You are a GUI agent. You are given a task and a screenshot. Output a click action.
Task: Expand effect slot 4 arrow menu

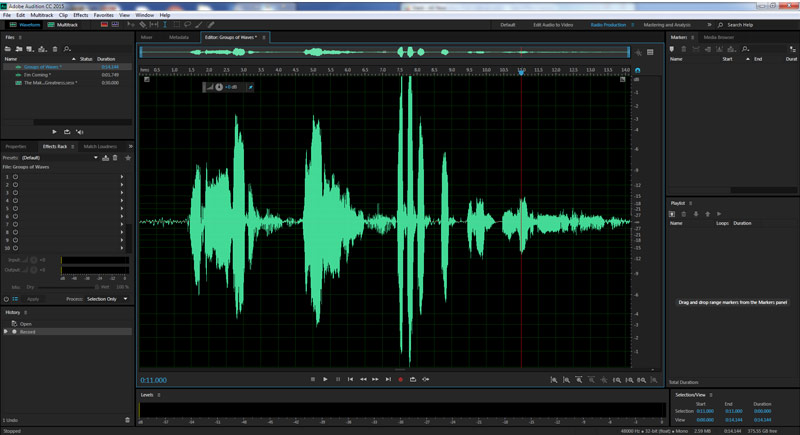(122, 200)
